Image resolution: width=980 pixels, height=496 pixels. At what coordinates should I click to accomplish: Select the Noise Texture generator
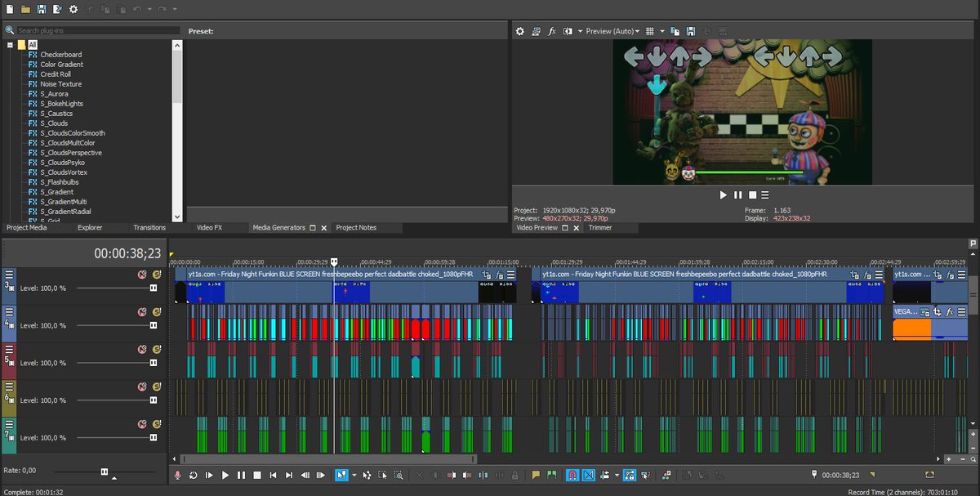pyautogui.click(x=61, y=84)
